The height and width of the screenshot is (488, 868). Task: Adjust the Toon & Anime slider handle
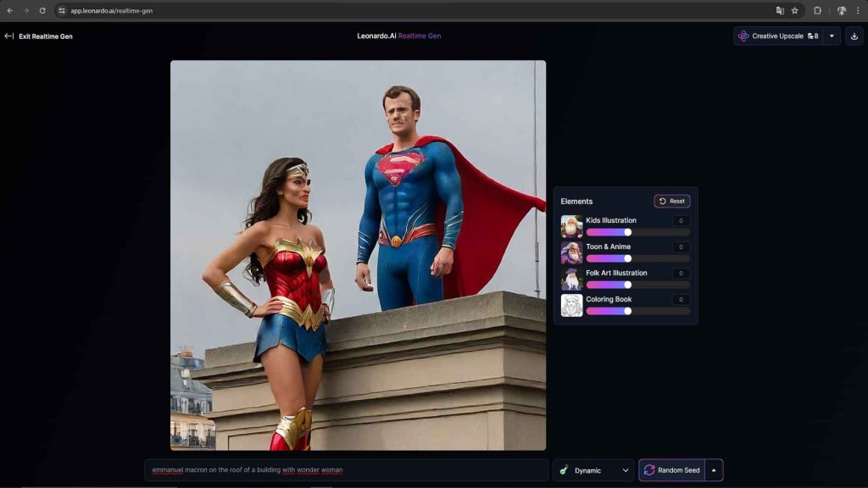628,258
